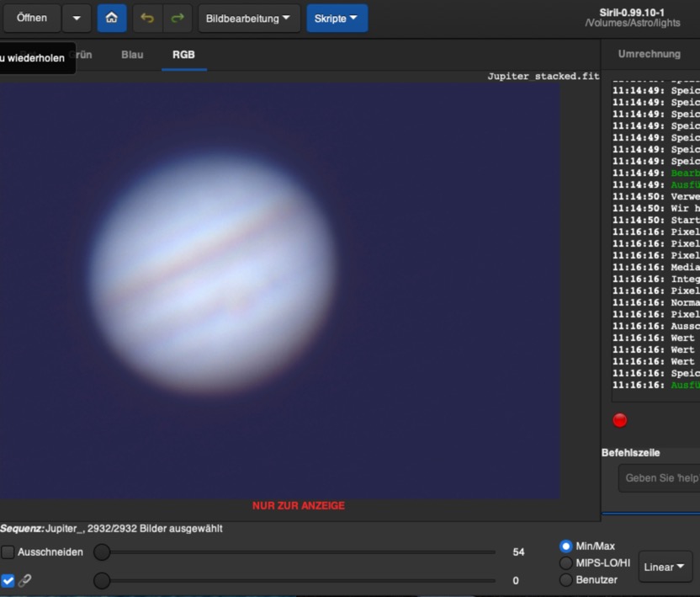Choose the Benutzer radio option
This screenshot has height=597, width=700.
tap(566, 579)
